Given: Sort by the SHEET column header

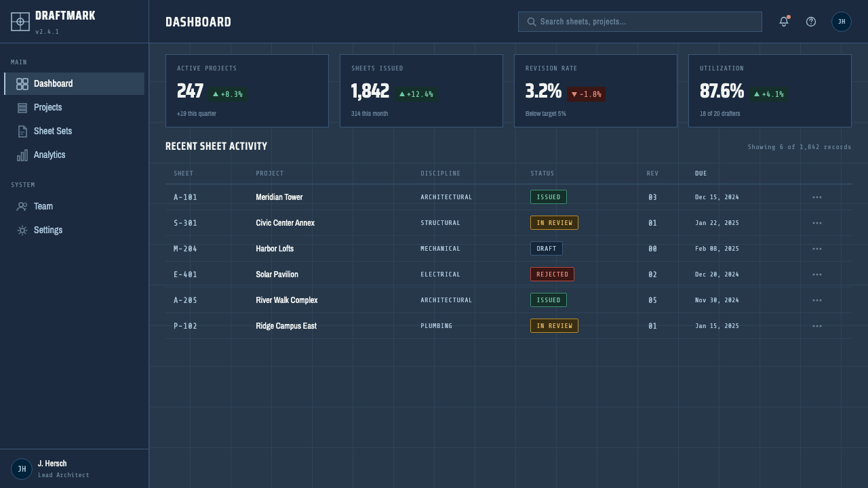Looking at the screenshot, I should click(184, 174).
